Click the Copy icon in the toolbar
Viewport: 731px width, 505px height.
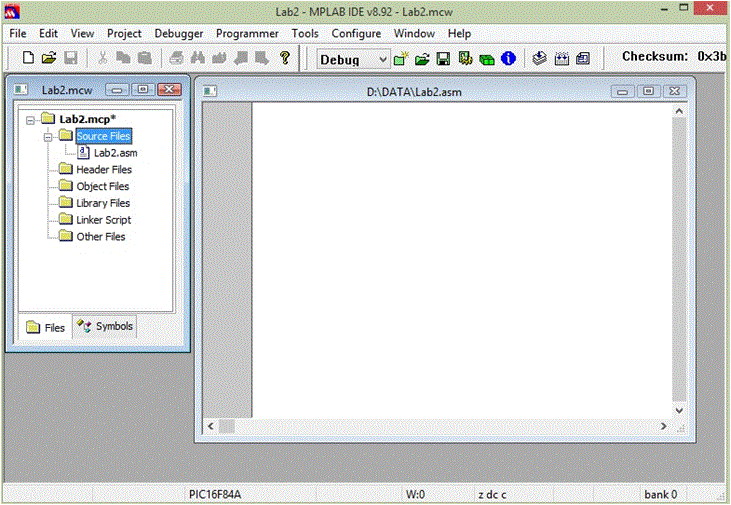pos(123,58)
